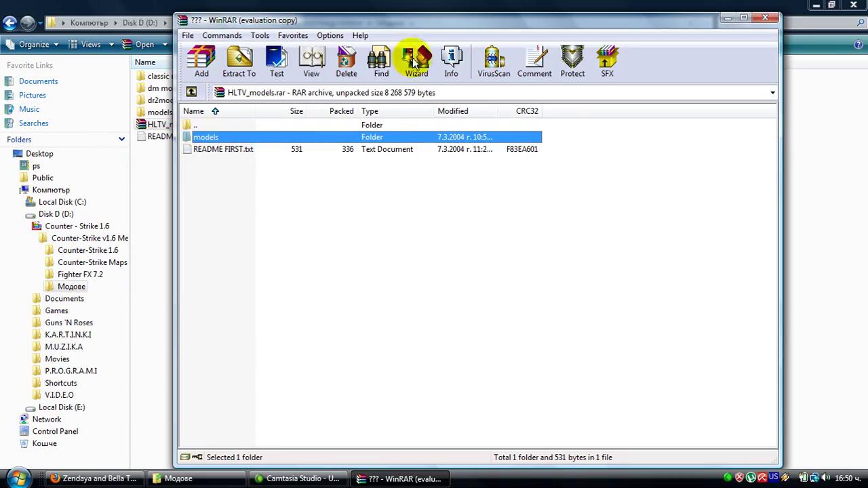Open the Options menu
Image resolution: width=868 pixels, height=488 pixels.
(330, 35)
